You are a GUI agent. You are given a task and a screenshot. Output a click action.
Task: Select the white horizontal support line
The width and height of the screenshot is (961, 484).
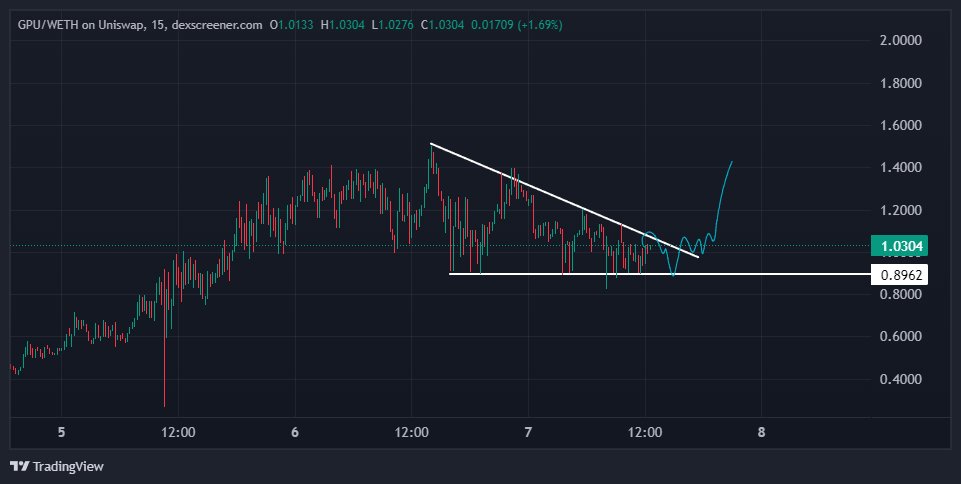pos(659,274)
